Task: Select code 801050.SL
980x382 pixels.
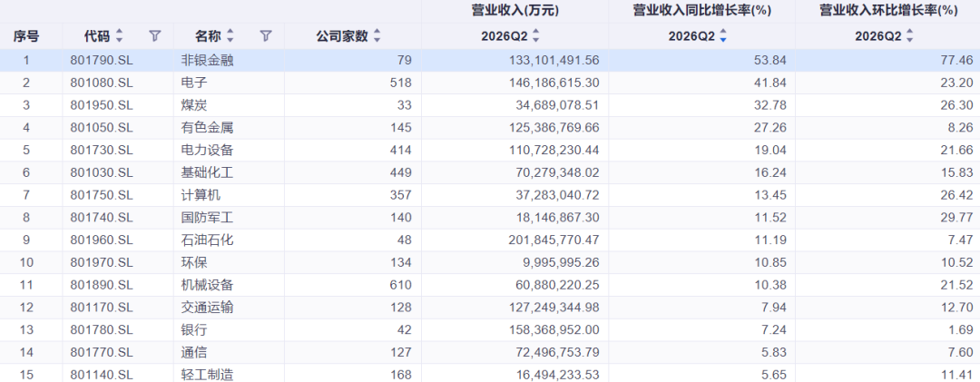Action: click(x=102, y=128)
